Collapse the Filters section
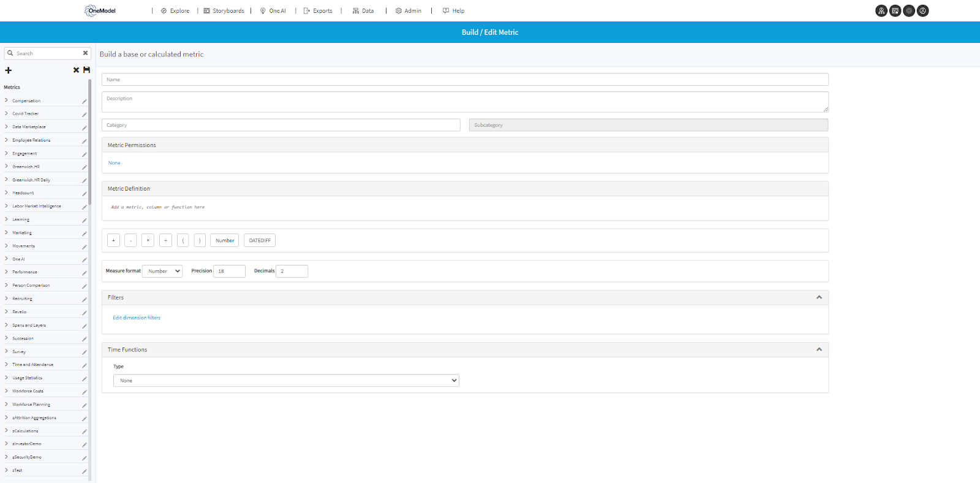Image resolution: width=980 pixels, height=483 pixels. [819, 297]
